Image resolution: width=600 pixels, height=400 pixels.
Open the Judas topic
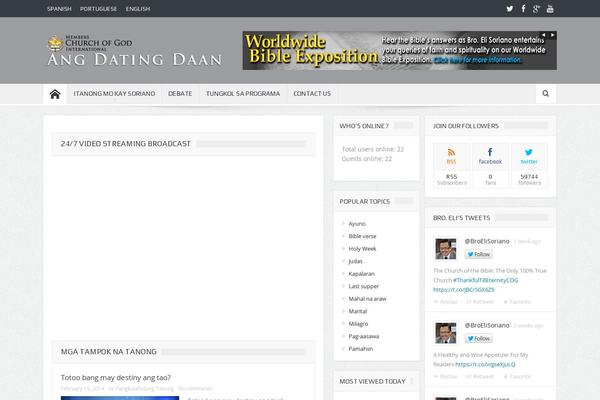click(x=355, y=261)
